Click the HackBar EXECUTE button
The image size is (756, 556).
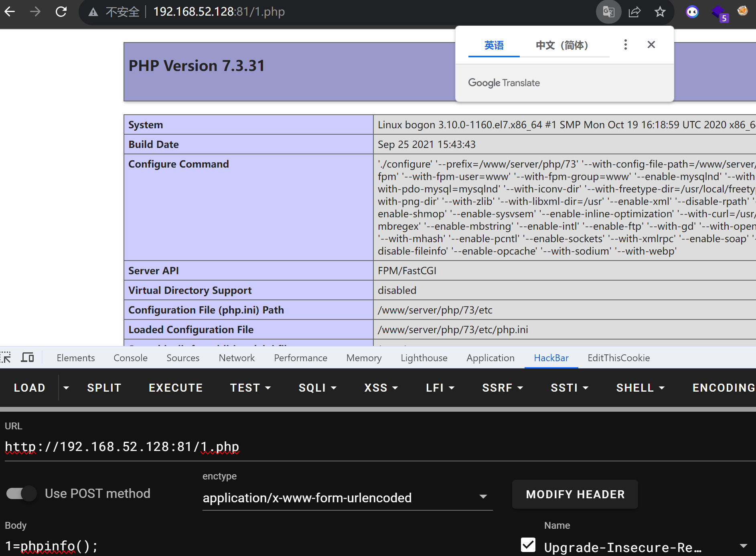coord(176,388)
